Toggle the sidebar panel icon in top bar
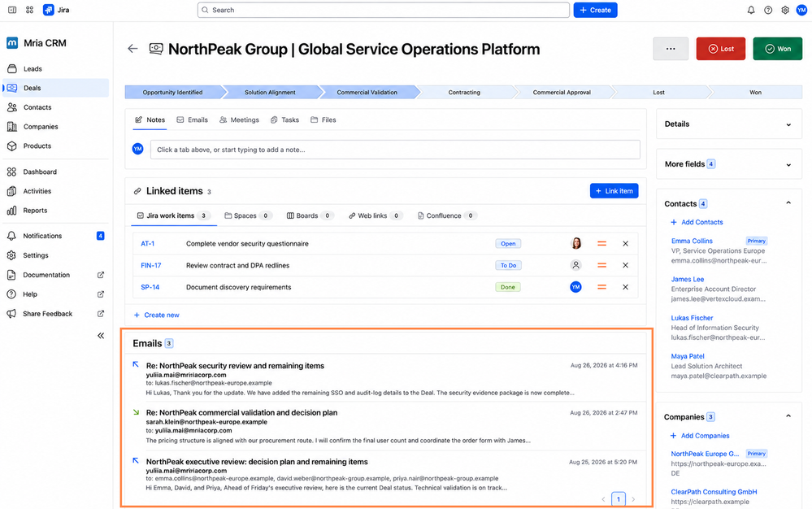812x509 pixels. (x=12, y=10)
